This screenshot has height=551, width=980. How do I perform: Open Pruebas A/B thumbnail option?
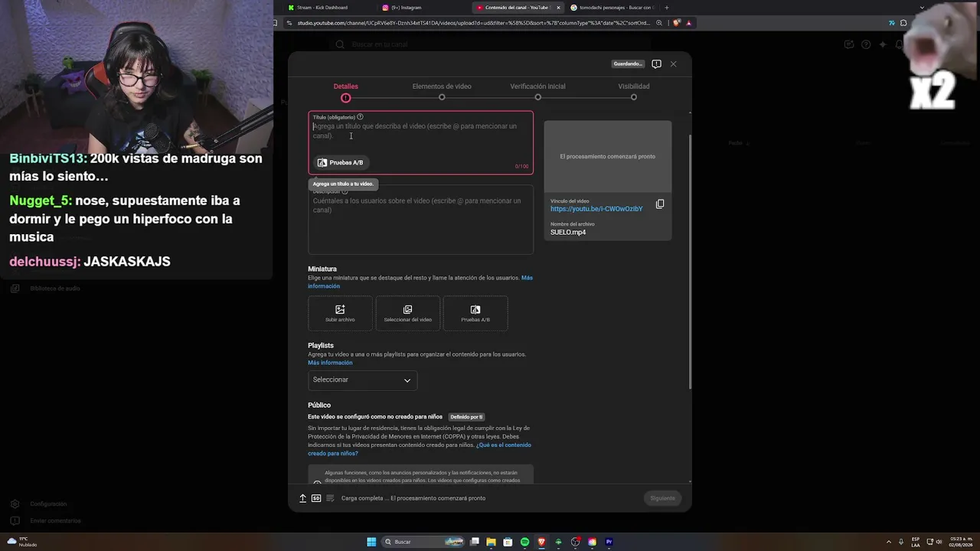[x=475, y=314]
